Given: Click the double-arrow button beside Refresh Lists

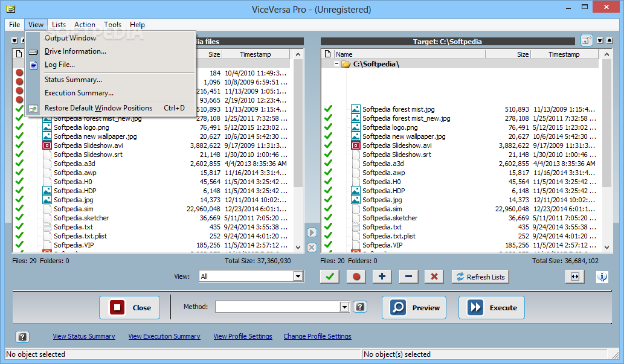Looking at the screenshot, I should [575, 276].
